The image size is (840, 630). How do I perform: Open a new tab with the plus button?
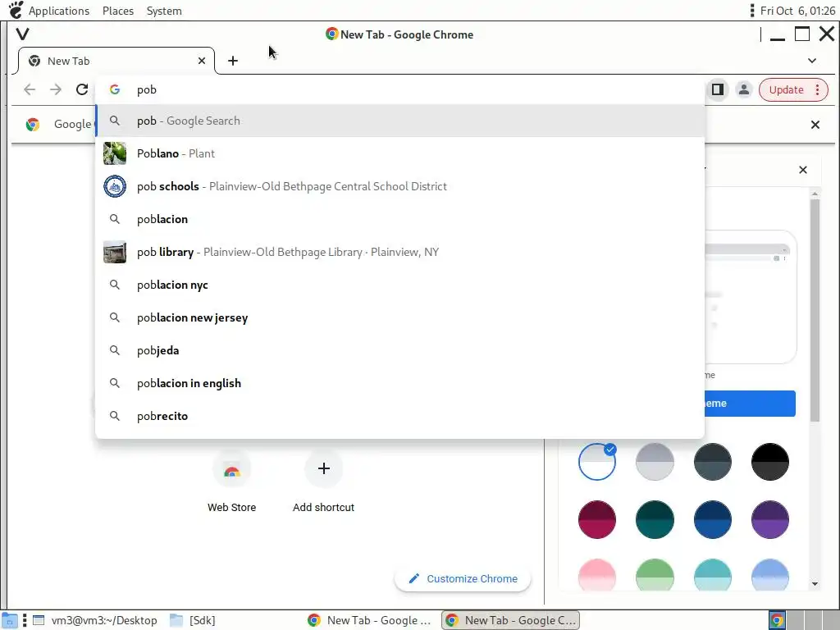232,61
